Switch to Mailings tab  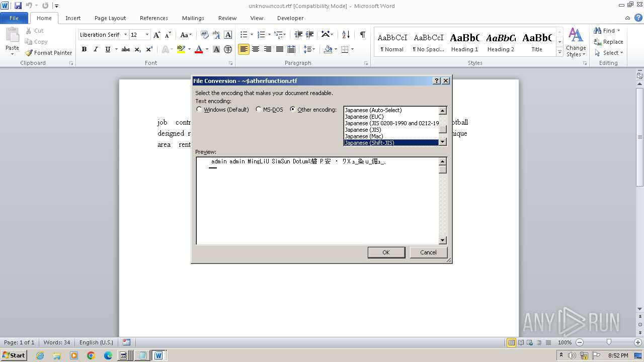coord(193,18)
